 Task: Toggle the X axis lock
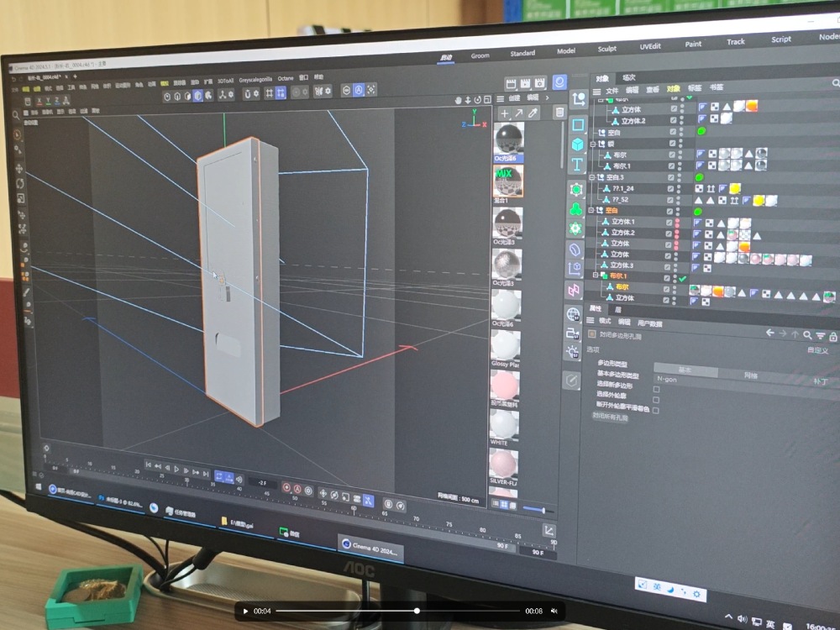point(39,102)
